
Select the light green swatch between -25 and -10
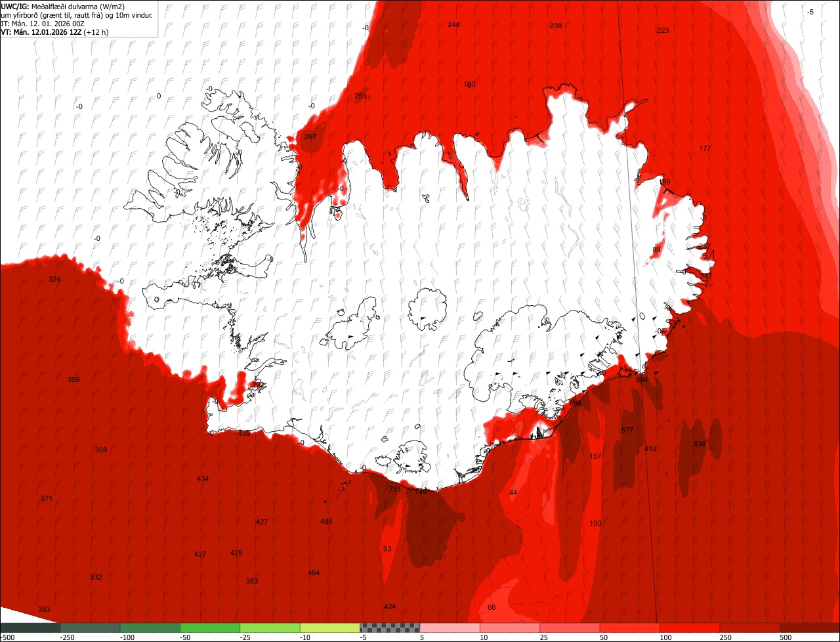click(x=270, y=628)
